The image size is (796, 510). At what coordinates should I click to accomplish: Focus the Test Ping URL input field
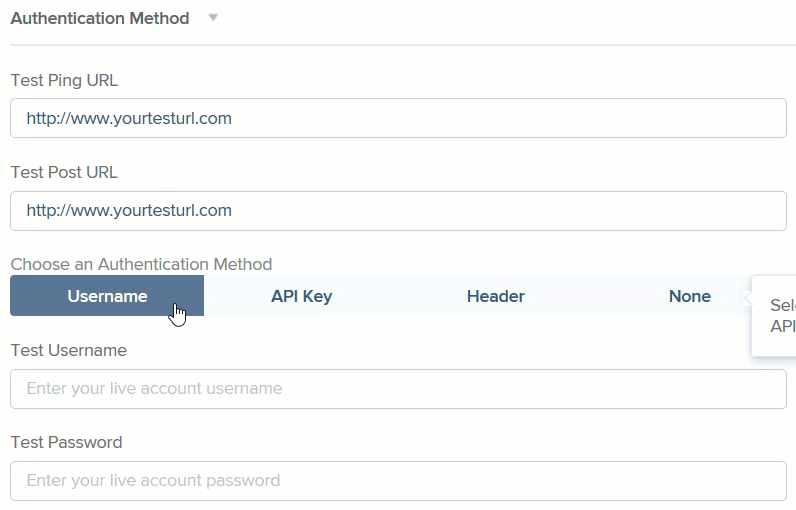(x=399, y=118)
